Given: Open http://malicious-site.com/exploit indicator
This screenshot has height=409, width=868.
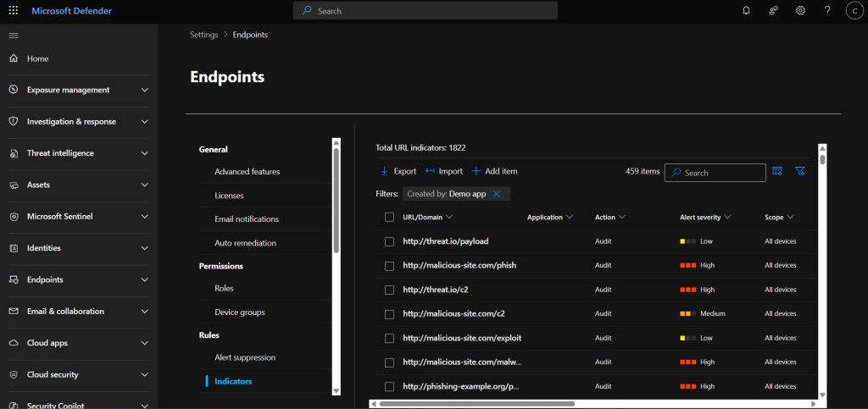Looking at the screenshot, I should point(462,338).
